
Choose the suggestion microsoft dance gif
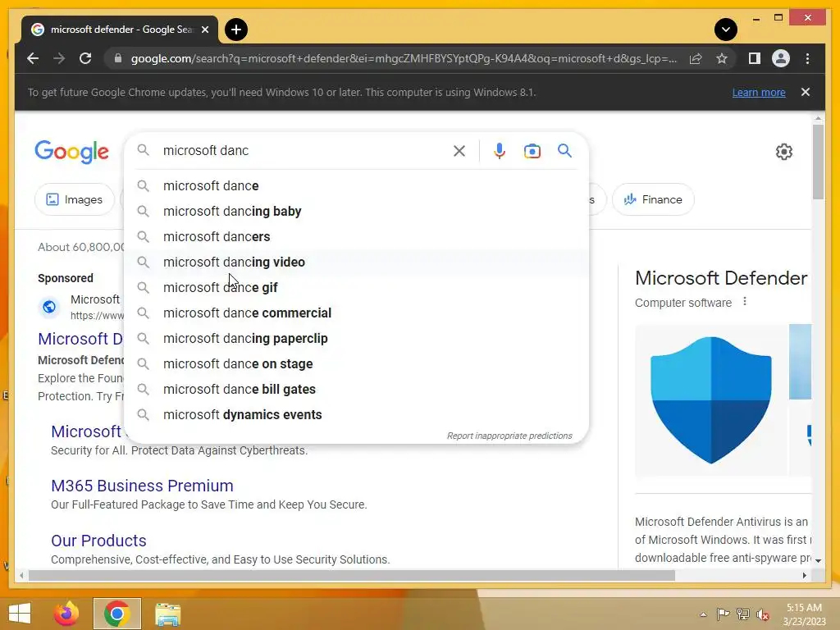point(356,288)
